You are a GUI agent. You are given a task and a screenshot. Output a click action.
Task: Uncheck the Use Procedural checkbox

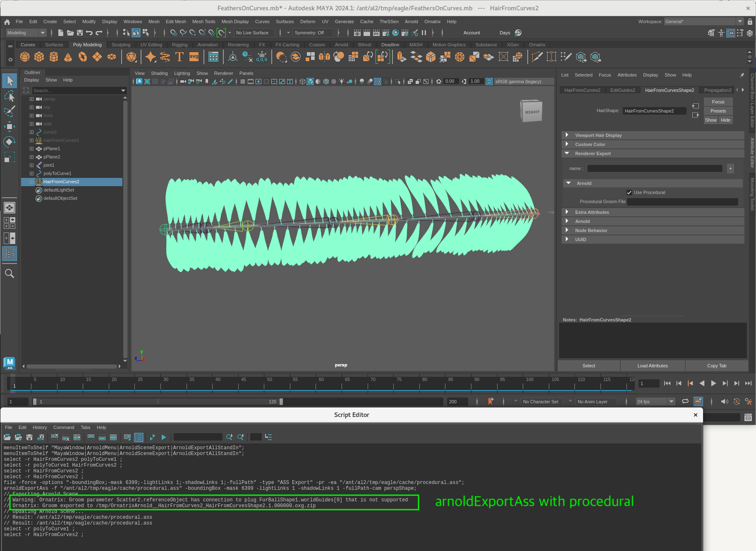(x=629, y=192)
